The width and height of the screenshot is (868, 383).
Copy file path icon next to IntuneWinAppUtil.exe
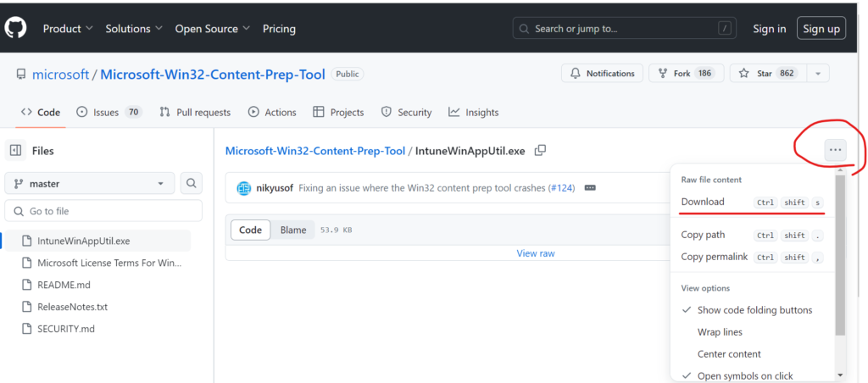pos(540,151)
